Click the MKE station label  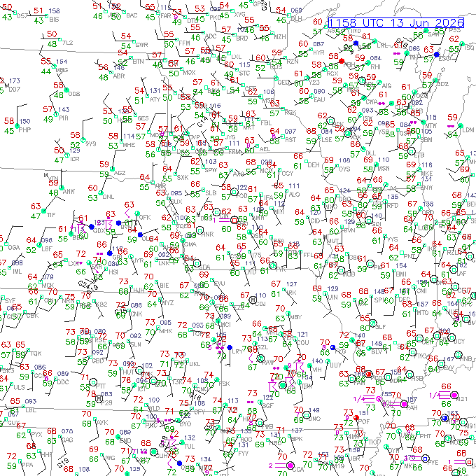(427, 174)
